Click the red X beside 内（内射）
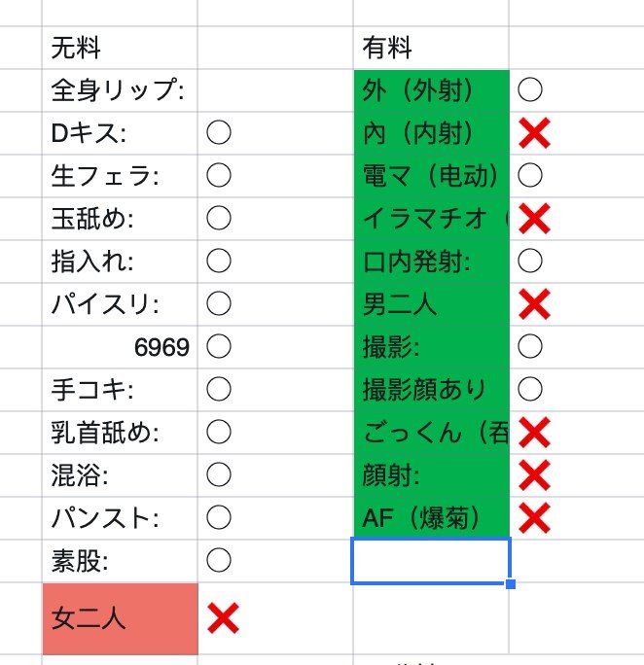Viewport: 644px width, 665px height. (x=534, y=133)
